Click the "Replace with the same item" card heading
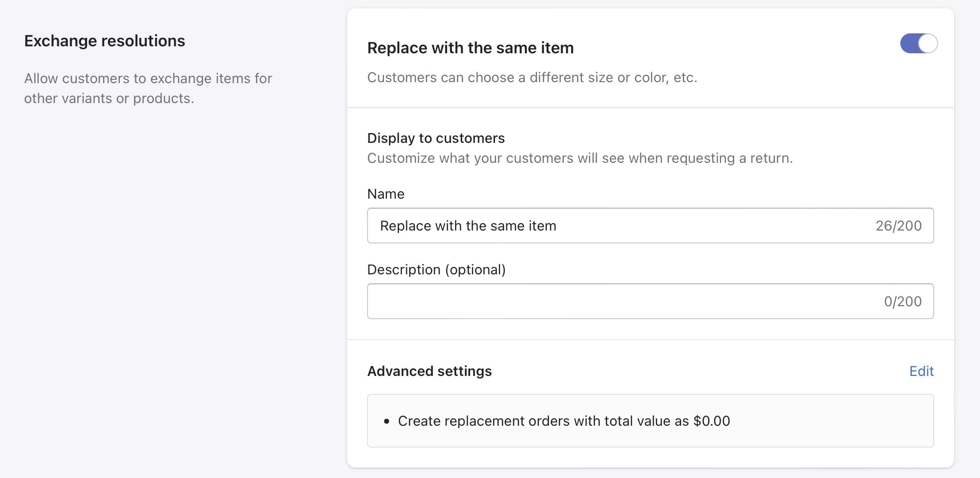 click(x=470, y=48)
